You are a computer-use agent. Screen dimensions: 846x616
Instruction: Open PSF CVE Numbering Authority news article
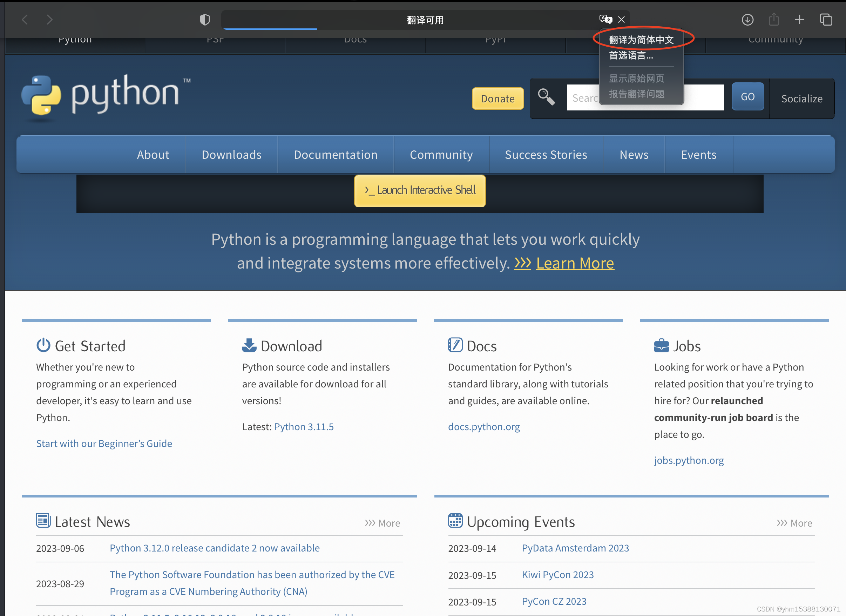(252, 583)
